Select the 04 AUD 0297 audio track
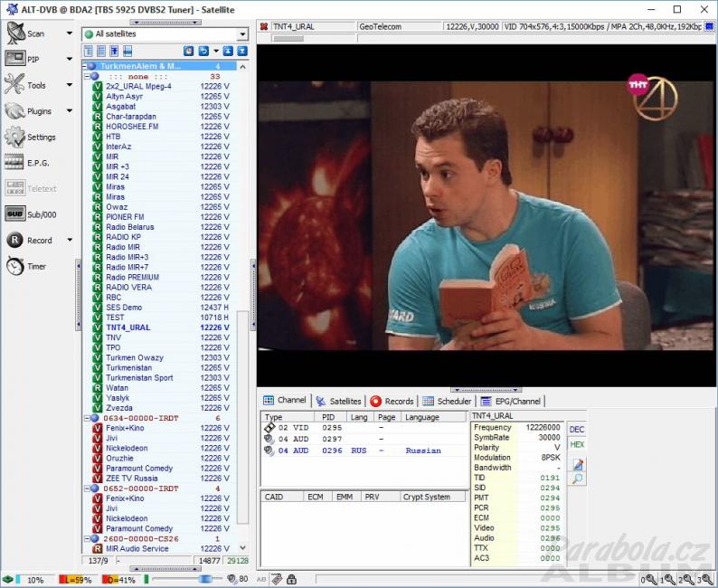This screenshot has height=588, width=718. pos(364,439)
